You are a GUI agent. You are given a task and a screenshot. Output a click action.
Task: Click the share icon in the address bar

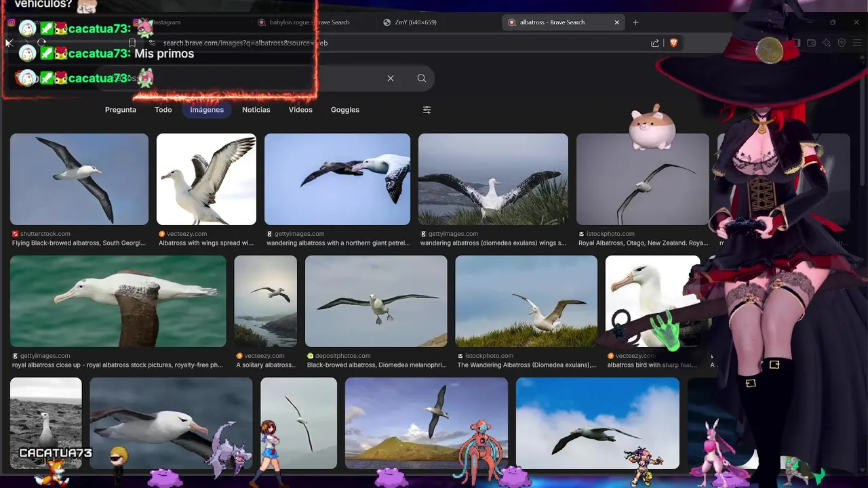655,43
